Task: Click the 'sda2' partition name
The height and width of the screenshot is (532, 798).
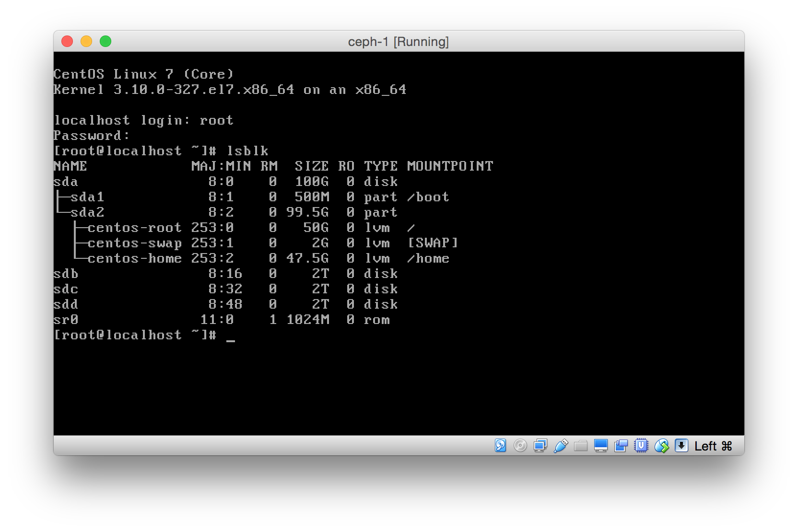Action: [x=87, y=212]
